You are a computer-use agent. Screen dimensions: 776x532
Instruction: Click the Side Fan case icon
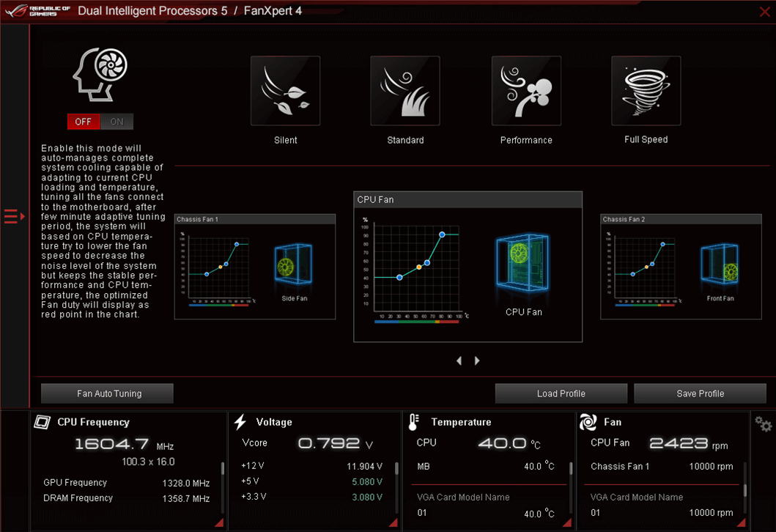pos(294,269)
